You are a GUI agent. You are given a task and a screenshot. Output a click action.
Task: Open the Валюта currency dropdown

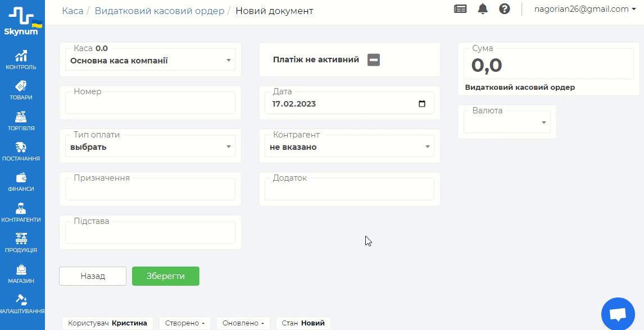click(507, 122)
